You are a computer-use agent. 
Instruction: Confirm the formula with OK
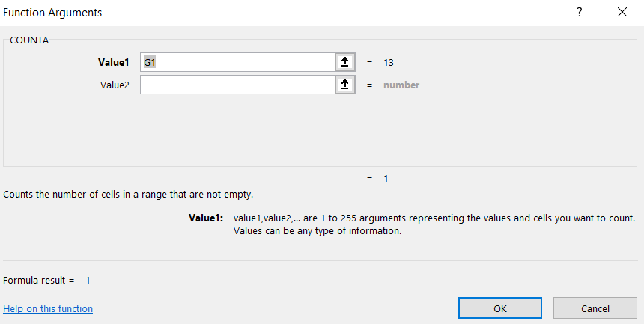click(499, 308)
